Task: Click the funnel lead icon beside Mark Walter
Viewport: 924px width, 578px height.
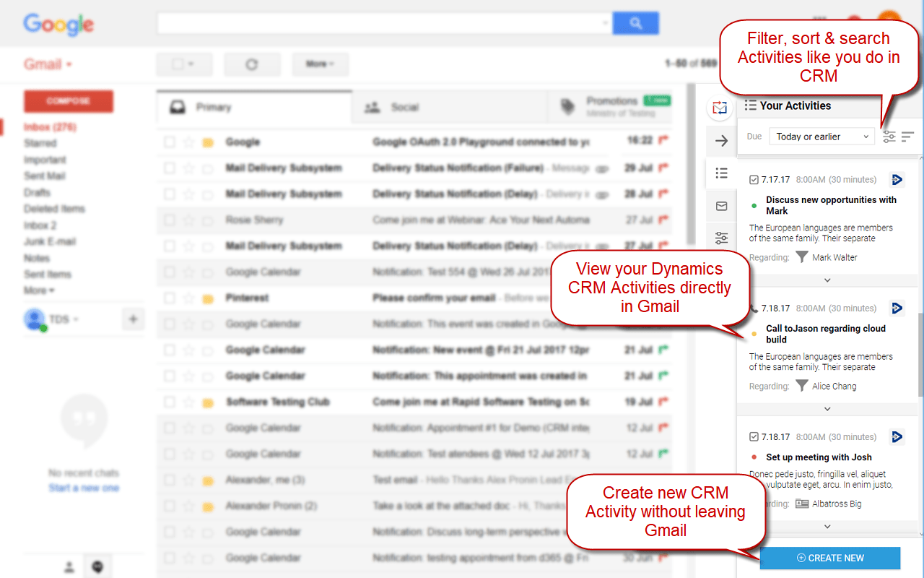Action: 801,257
